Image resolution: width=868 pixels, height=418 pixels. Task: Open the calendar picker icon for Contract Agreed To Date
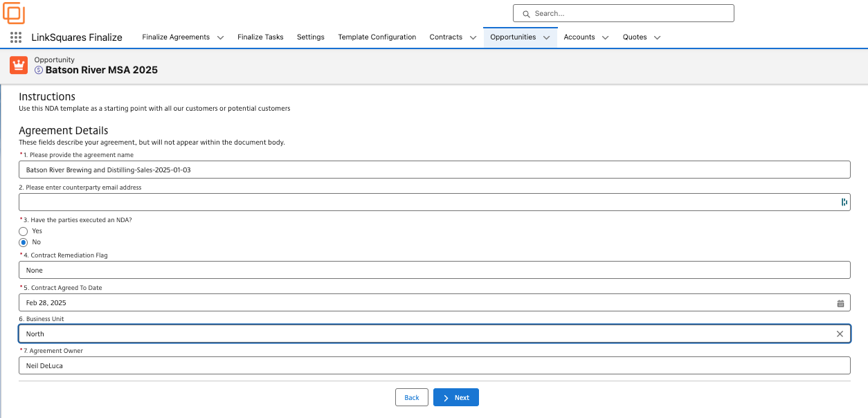click(x=840, y=303)
